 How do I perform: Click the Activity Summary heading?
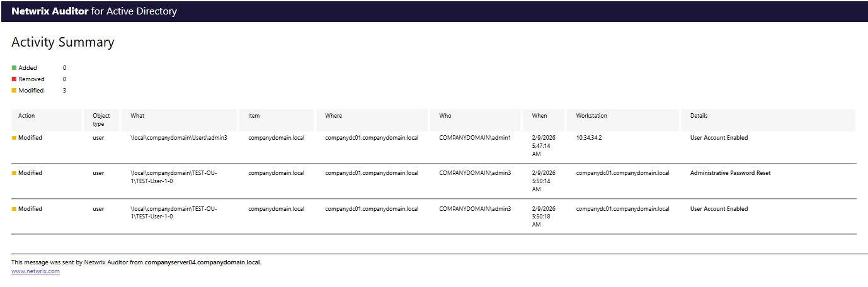click(x=63, y=43)
